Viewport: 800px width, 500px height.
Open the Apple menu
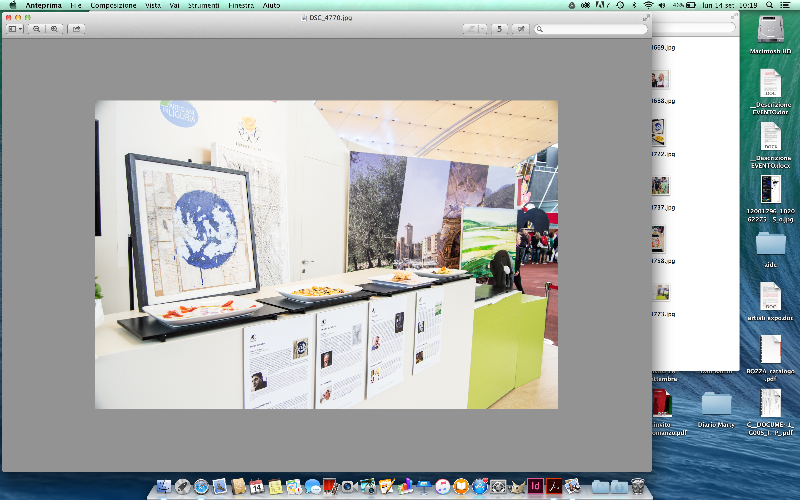tap(12, 5)
